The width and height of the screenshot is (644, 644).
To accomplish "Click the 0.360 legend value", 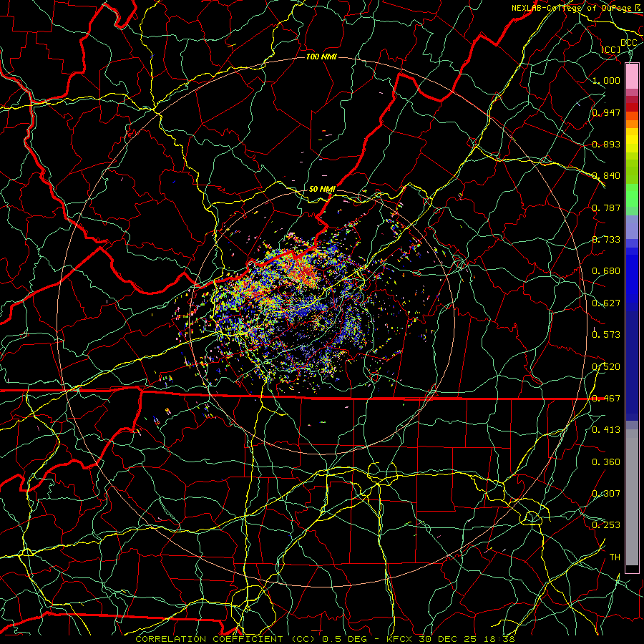I will coord(606,462).
